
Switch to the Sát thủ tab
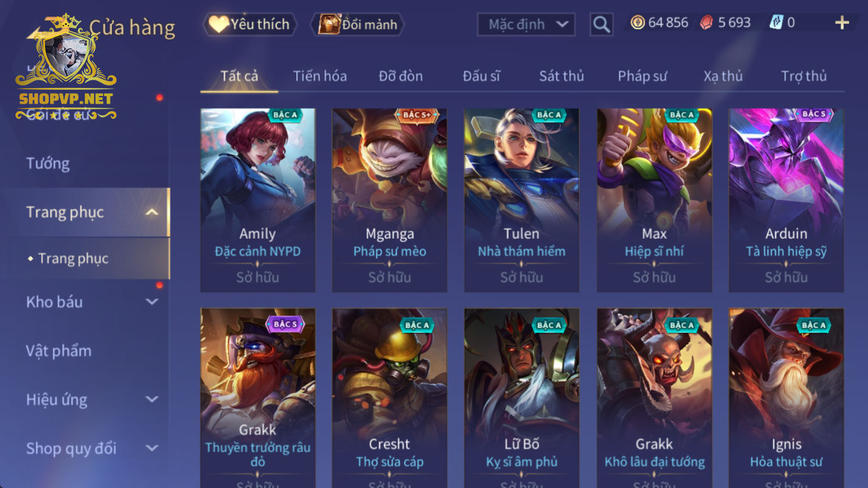pos(562,76)
